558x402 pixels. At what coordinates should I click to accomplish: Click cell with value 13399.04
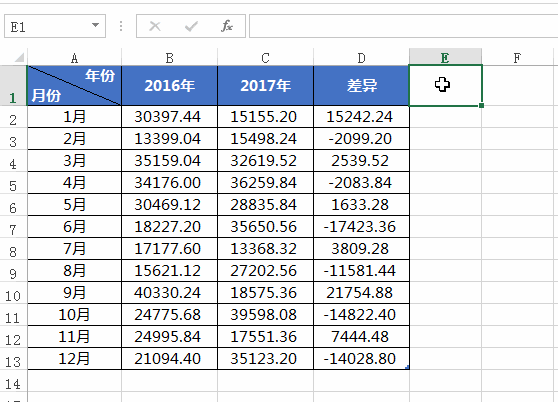pyautogui.click(x=169, y=139)
